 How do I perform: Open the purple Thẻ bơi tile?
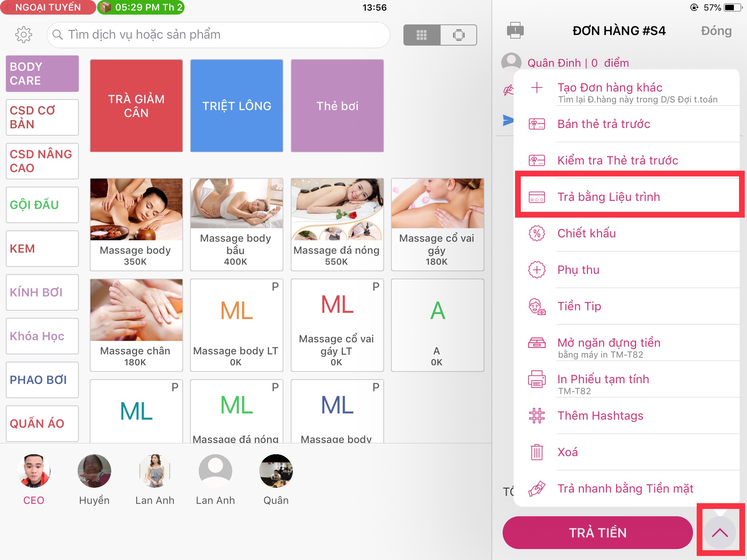[337, 106]
